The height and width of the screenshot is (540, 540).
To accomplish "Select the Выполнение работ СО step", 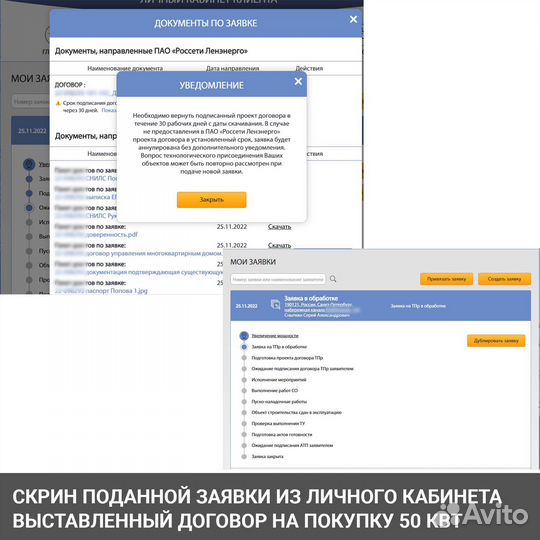I will pyautogui.click(x=274, y=391).
